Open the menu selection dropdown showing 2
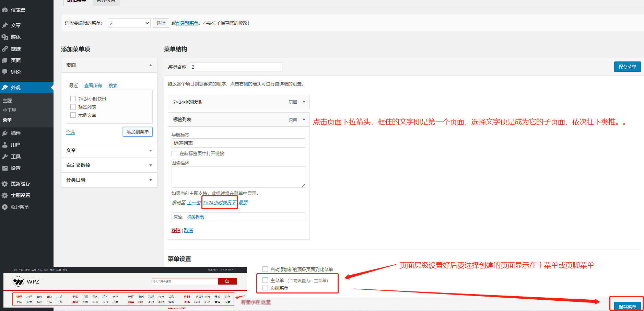 pos(129,23)
